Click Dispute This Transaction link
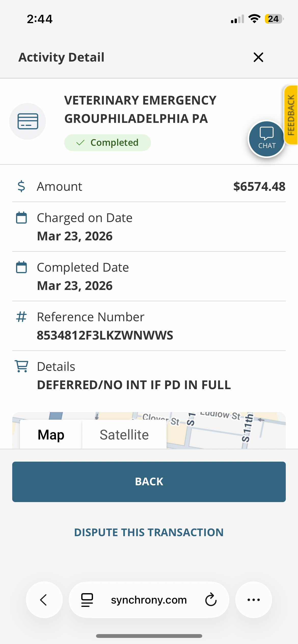The width and height of the screenshot is (298, 644). coord(149,532)
